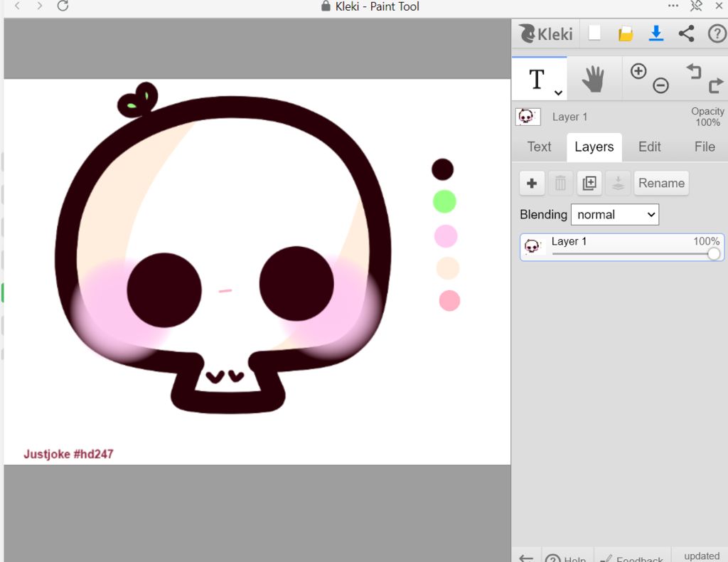The image size is (728, 562).
Task: Switch to the Layers tab
Action: coord(594,147)
